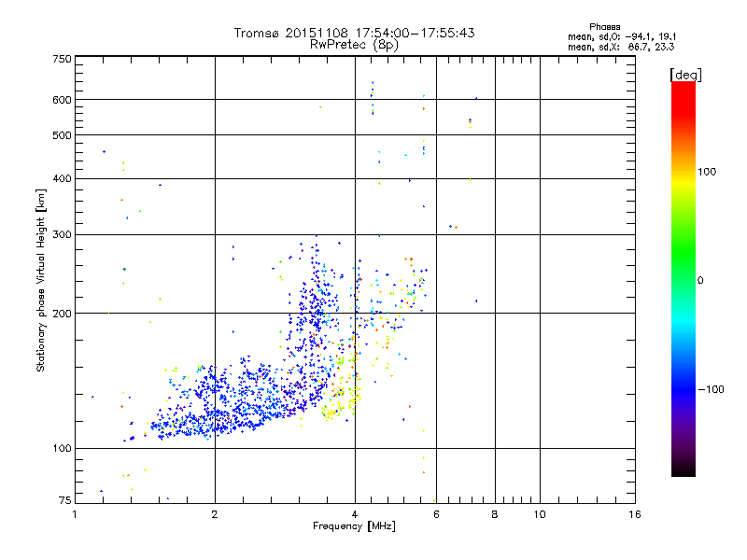747x560 pixels.
Task: Click the y-axis tick label '400'
Action: pyautogui.click(x=62, y=179)
